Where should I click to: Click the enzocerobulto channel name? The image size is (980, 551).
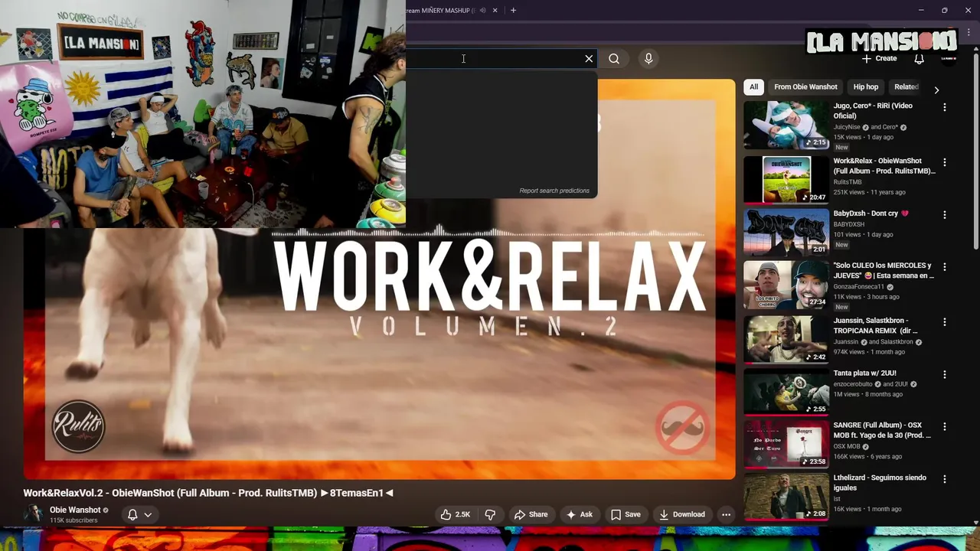click(x=854, y=384)
